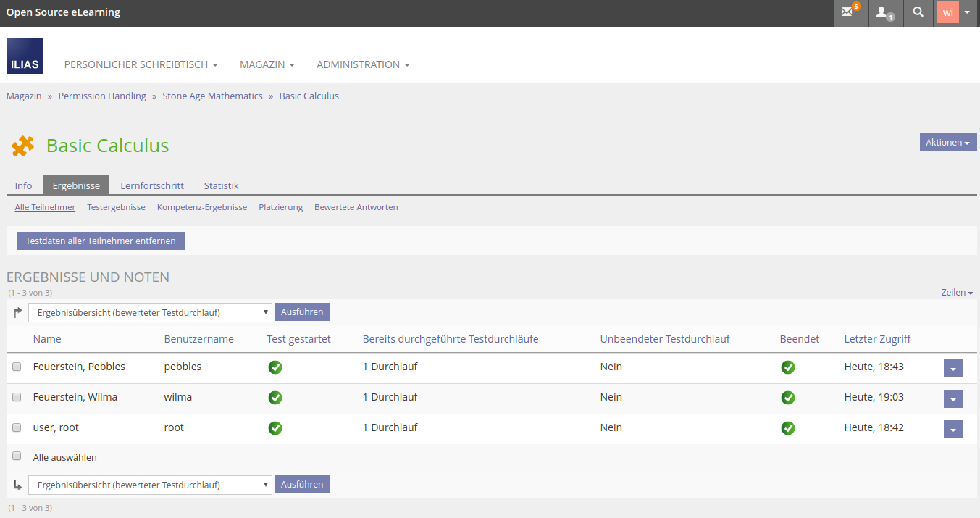980x518 pixels.
Task: Click the ILIAS logo
Action: coord(25,56)
